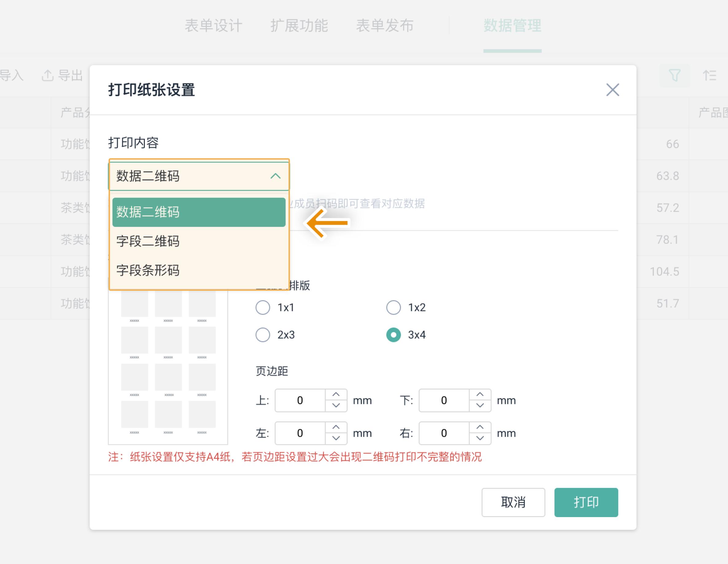This screenshot has width=728, height=564.
Task: Increase the 上 margin with the up stepper
Action: 336,395
